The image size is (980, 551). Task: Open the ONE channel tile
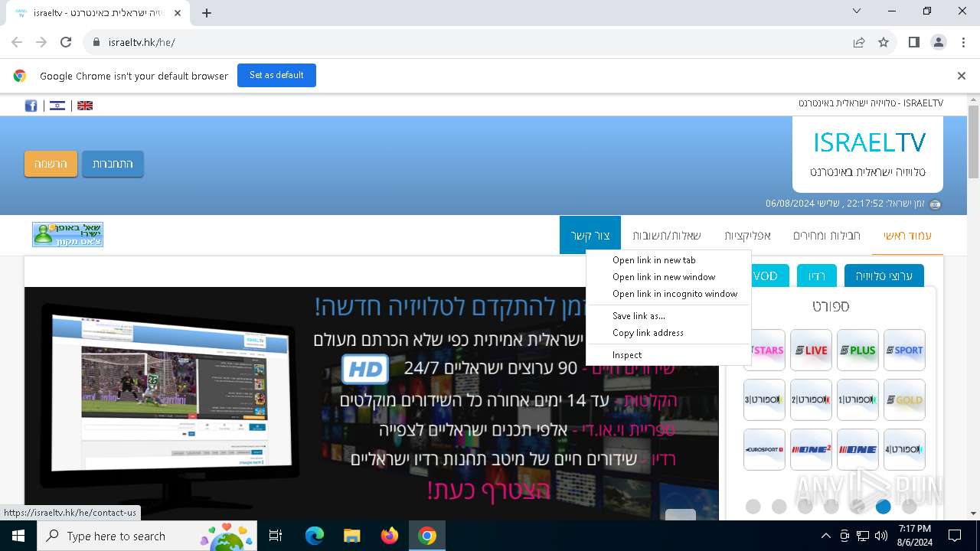(857, 449)
